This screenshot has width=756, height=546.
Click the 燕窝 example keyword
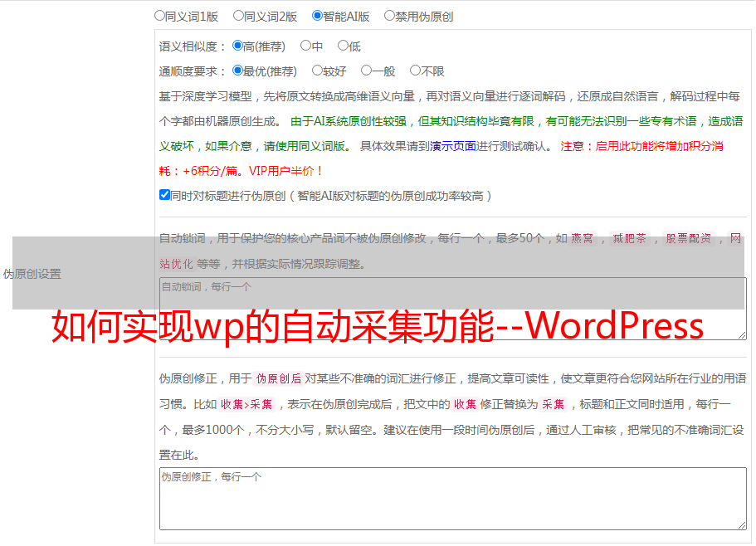(x=583, y=238)
